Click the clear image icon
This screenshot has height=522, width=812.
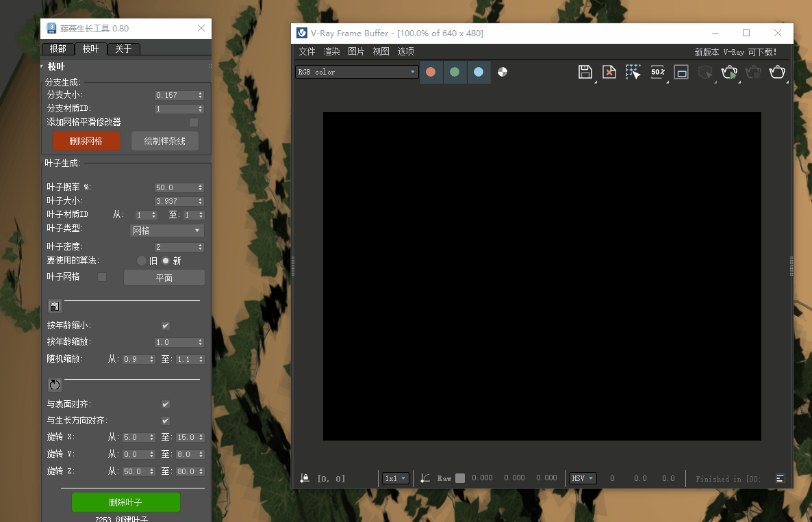click(609, 72)
